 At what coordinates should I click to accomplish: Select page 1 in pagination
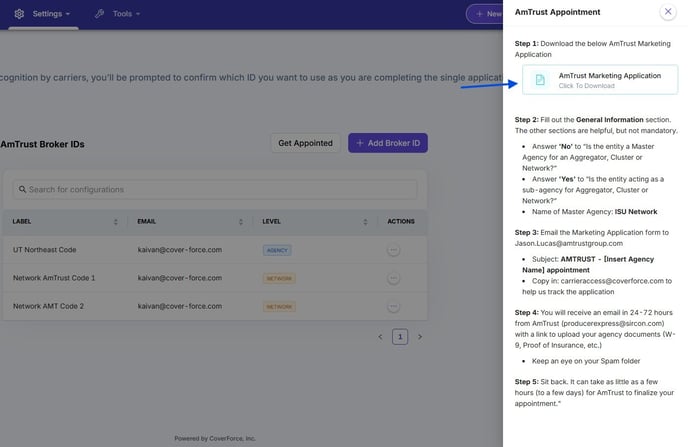pyautogui.click(x=400, y=337)
